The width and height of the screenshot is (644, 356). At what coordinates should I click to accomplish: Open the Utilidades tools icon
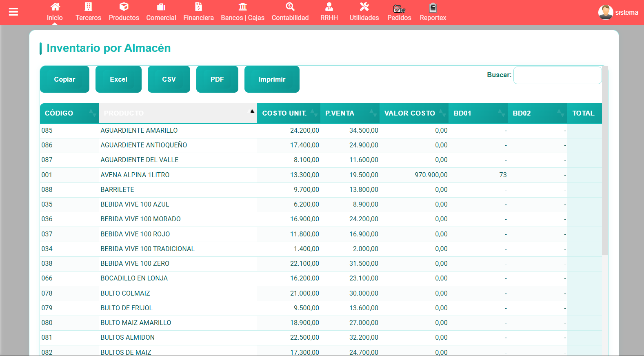(x=364, y=7)
